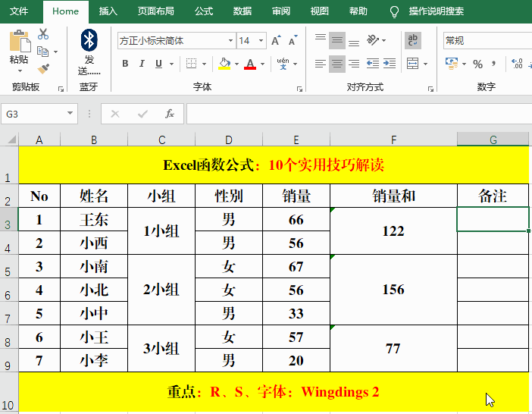This screenshot has height=414, width=532.
Task: Switch to 视图 ribbon tab
Action: [320, 11]
